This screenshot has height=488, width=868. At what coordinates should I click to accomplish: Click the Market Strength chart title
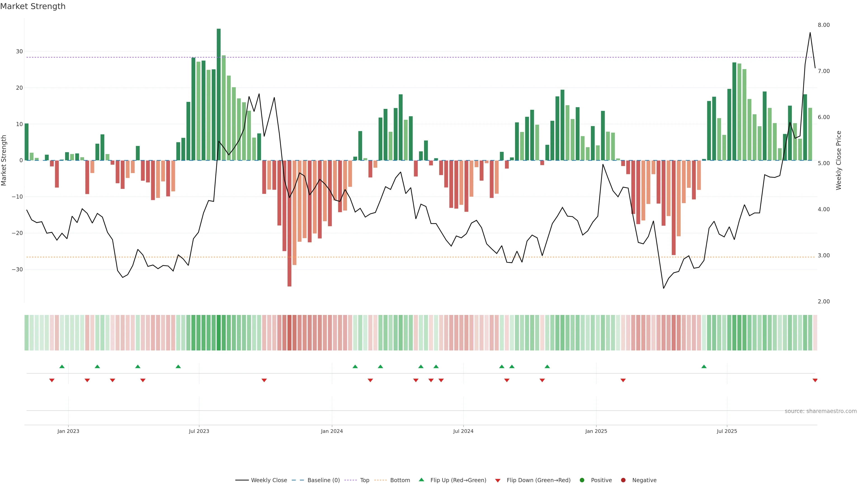click(33, 6)
